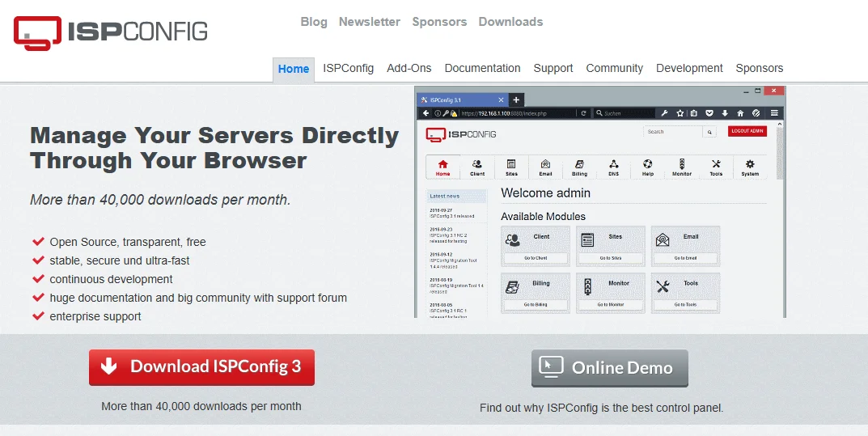Follow the Newsletter link in top bar
Viewport: 868px width, 436px height.
click(369, 22)
